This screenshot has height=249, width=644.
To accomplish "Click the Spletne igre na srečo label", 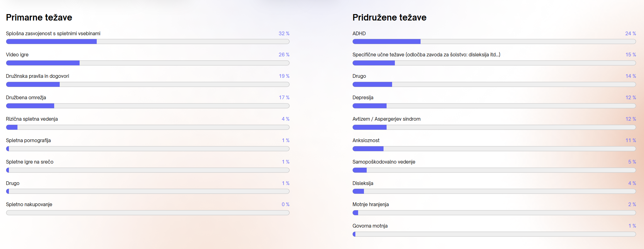I will pyautogui.click(x=30, y=162).
